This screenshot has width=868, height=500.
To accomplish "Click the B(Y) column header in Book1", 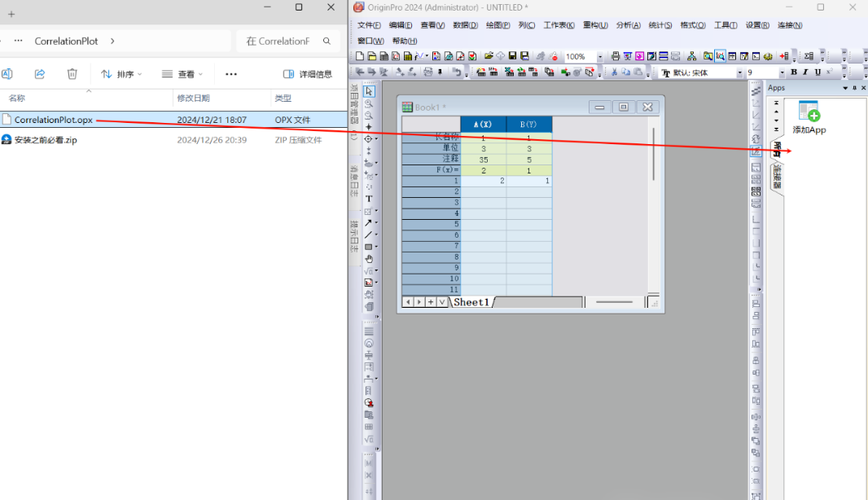I will [529, 124].
